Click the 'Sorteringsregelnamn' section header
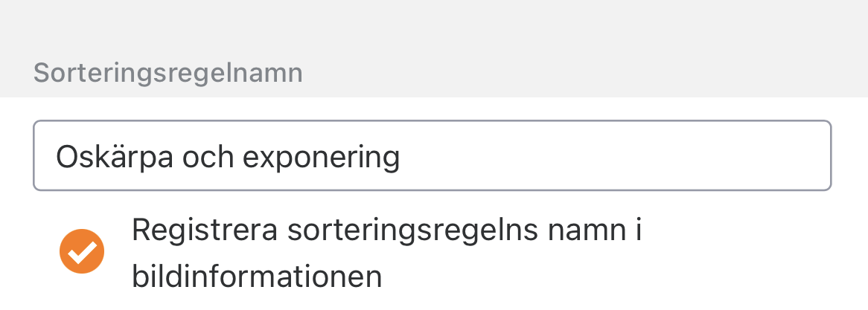 (x=168, y=74)
